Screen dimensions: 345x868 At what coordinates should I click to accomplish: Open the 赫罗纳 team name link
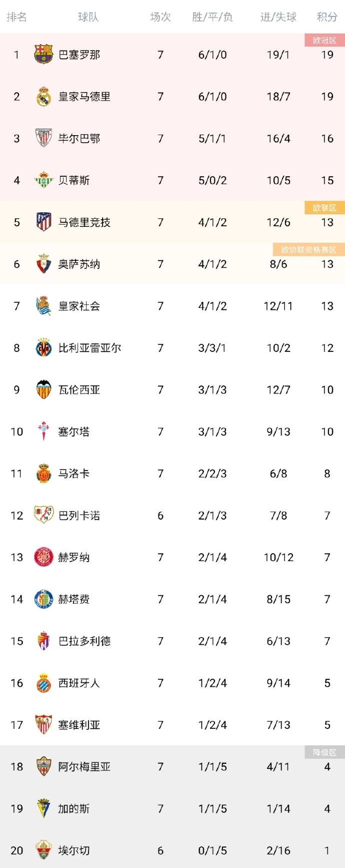pyautogui.click(x=74, y=557)
